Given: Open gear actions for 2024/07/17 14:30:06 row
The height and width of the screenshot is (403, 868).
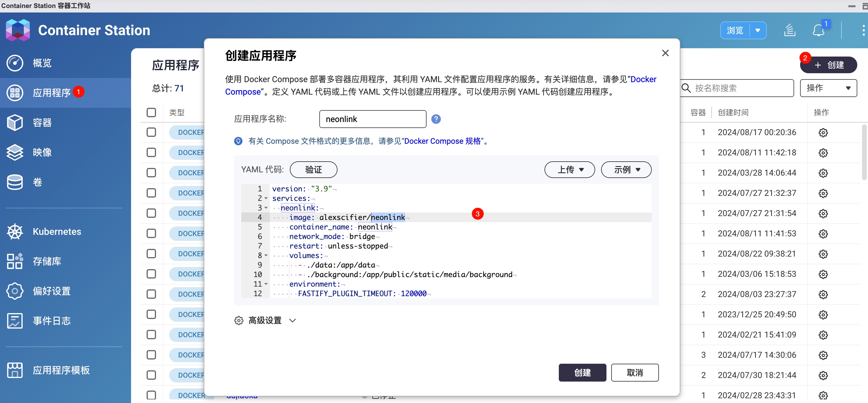Looking at the screenshot, I should pos(823,355).
